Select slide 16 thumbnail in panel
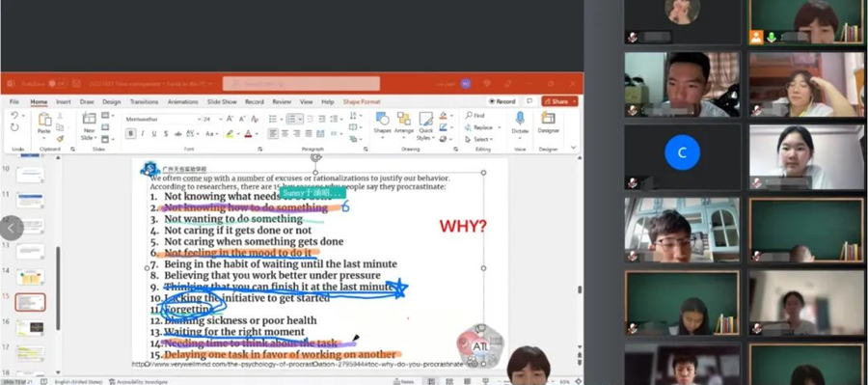 (30, 328)
